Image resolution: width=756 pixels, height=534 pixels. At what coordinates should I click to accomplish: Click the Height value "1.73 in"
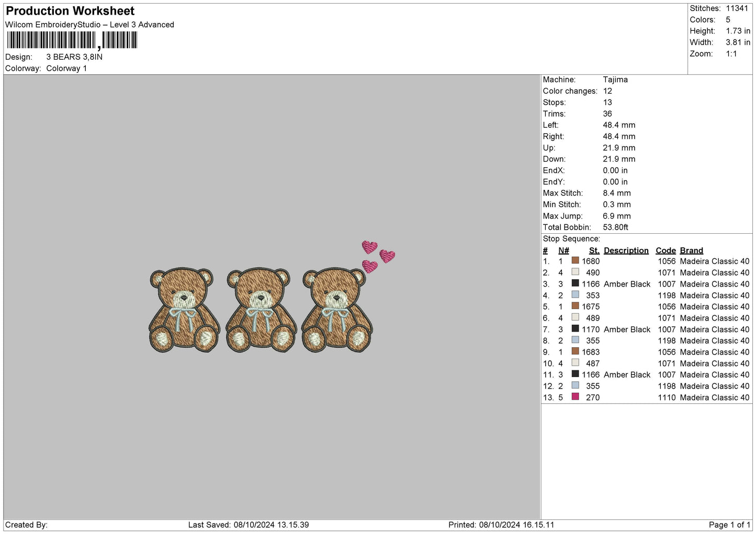point(738,31)
